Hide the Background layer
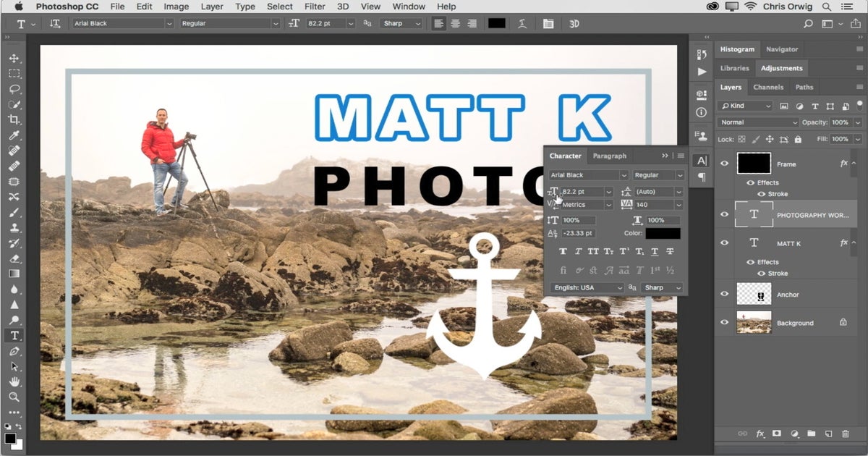Screen dimensions: 868x456 point(725,322)
